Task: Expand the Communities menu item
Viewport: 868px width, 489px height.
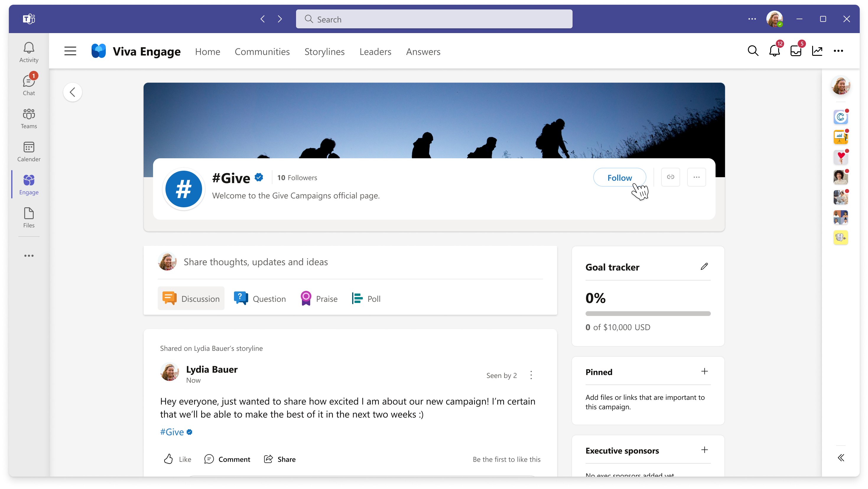Action: [262, 51]
